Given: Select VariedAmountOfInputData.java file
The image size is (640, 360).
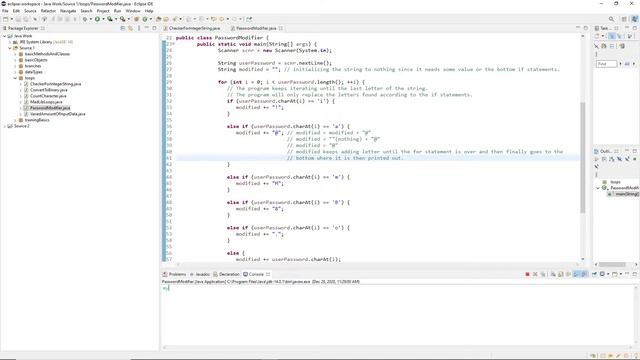Looking at the screenshot, I should click(58, 114).
